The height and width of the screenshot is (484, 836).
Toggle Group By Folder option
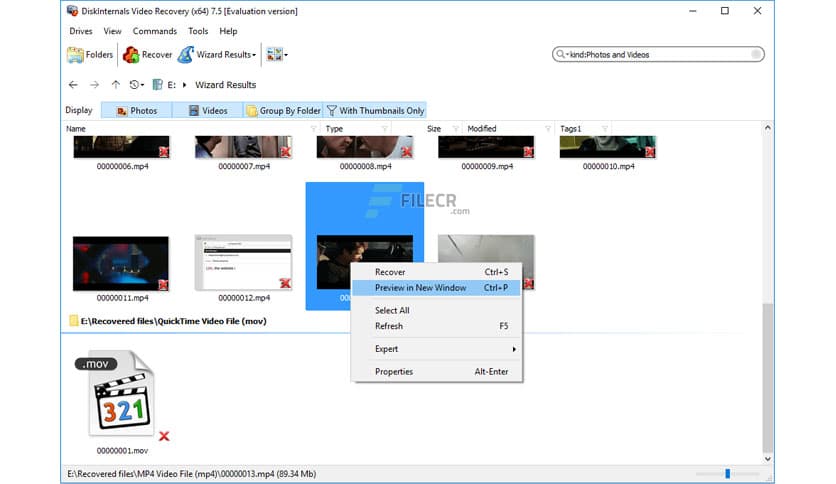pos(283,110)
